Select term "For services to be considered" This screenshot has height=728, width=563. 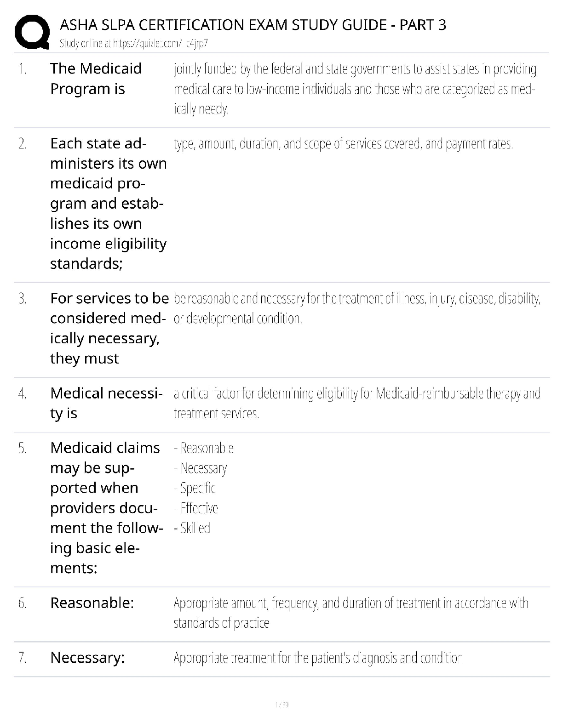[x=109, y=328]
